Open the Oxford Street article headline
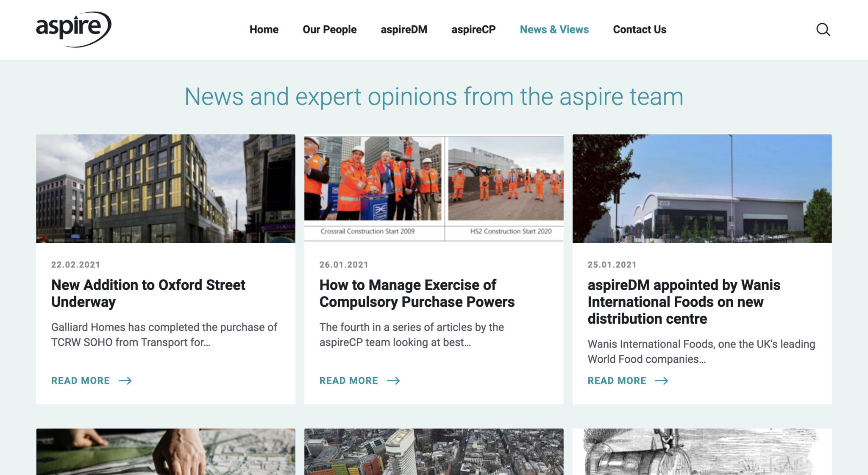868x475 pixels. (x=148, y=294)
